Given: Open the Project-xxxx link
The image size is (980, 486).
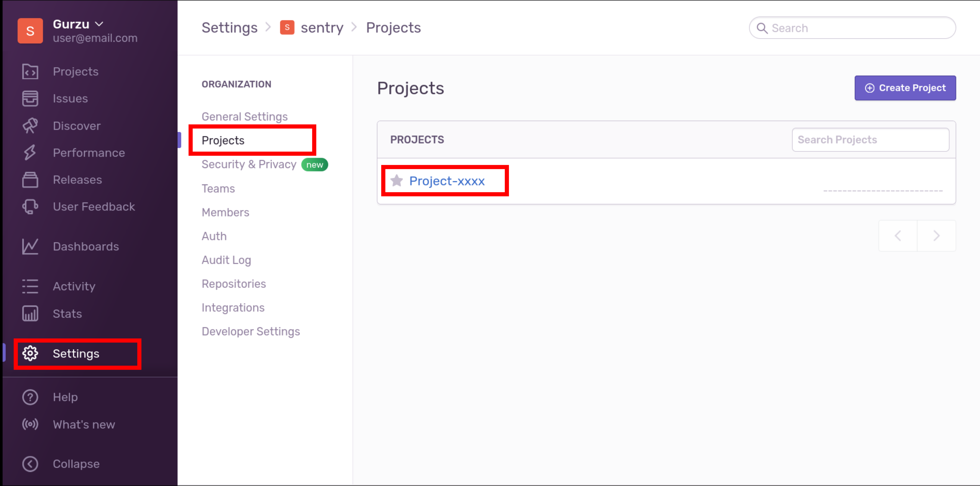Looking at the screenshot, I should coord(447,181).
